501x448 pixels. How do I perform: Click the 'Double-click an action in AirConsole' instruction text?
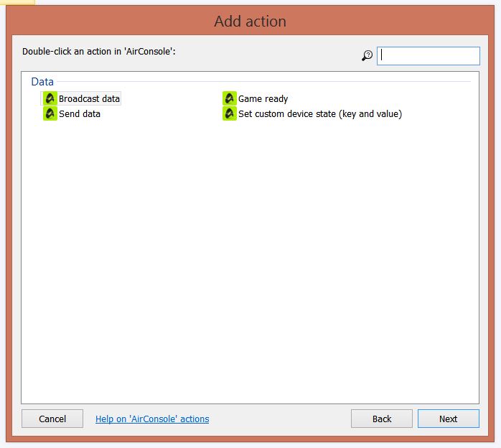[x=99, y=52]
